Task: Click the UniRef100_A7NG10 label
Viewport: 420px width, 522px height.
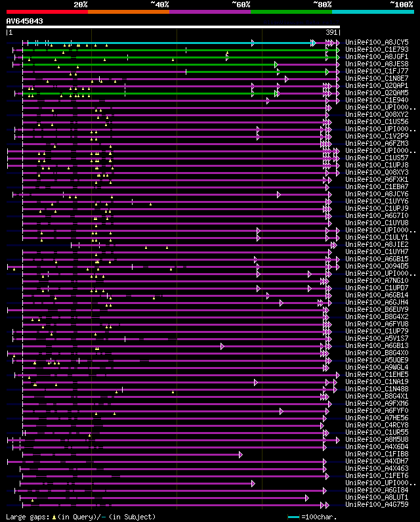Action: pyautogui.click(x=377, y=280)
